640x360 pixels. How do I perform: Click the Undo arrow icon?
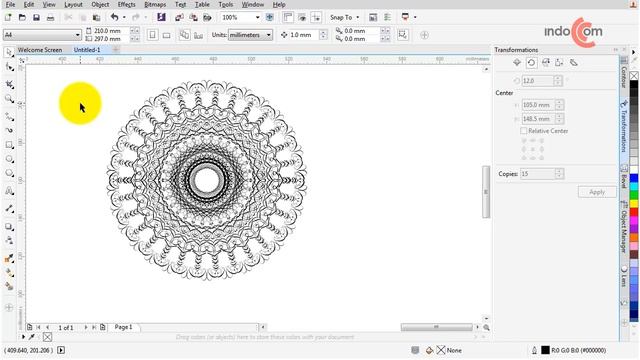tap(114, 17)
